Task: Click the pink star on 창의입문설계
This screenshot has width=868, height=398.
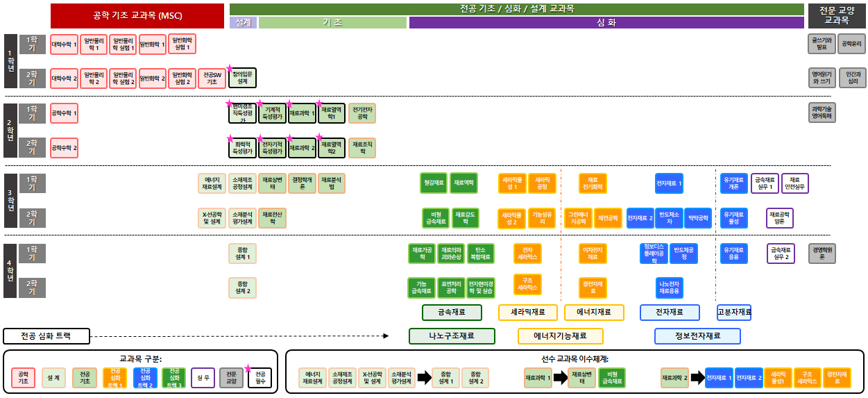Action: tap(230, 68)
